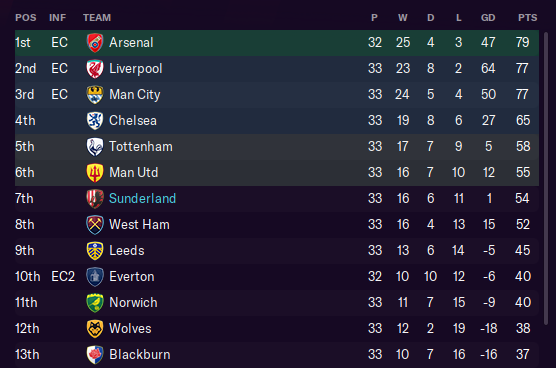Viewport: 556px width, 368px height.
Task: Open Man City via its crest
Action: 95,94
